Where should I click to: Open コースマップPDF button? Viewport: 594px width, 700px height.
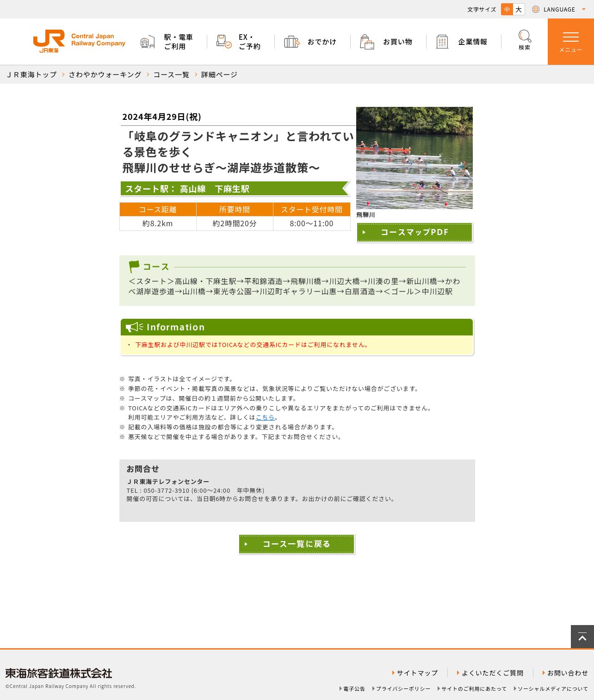pyautogui.click(x=415, y=232)
